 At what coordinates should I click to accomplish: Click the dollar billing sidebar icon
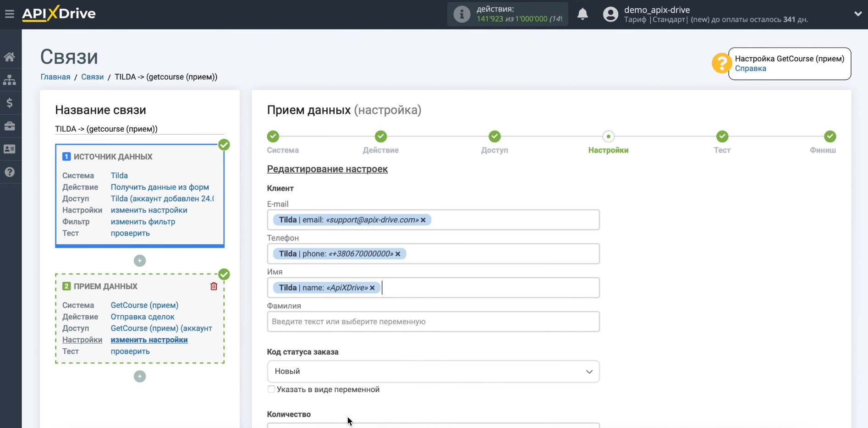[x=10, y=103]
